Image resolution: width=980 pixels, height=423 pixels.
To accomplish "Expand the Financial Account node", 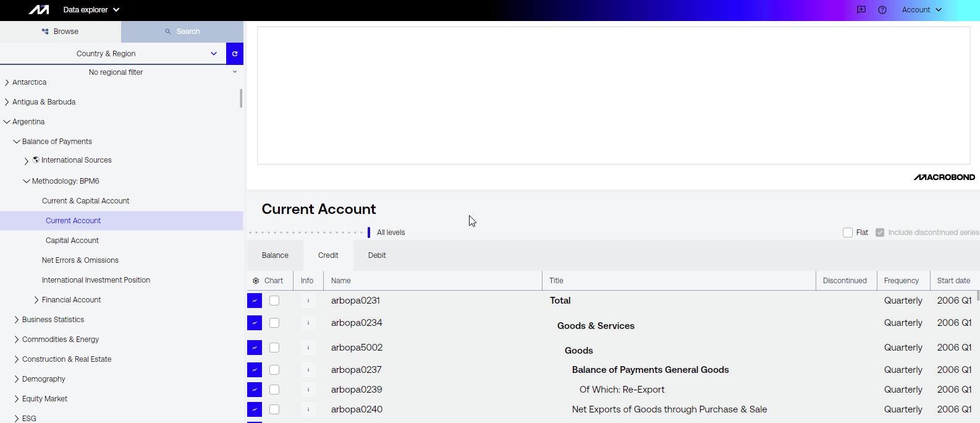I will (x=36, y=300).
